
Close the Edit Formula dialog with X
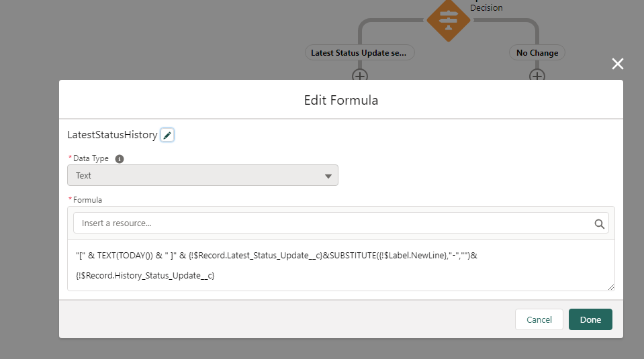pyautogui.click(x=618, y=64)
